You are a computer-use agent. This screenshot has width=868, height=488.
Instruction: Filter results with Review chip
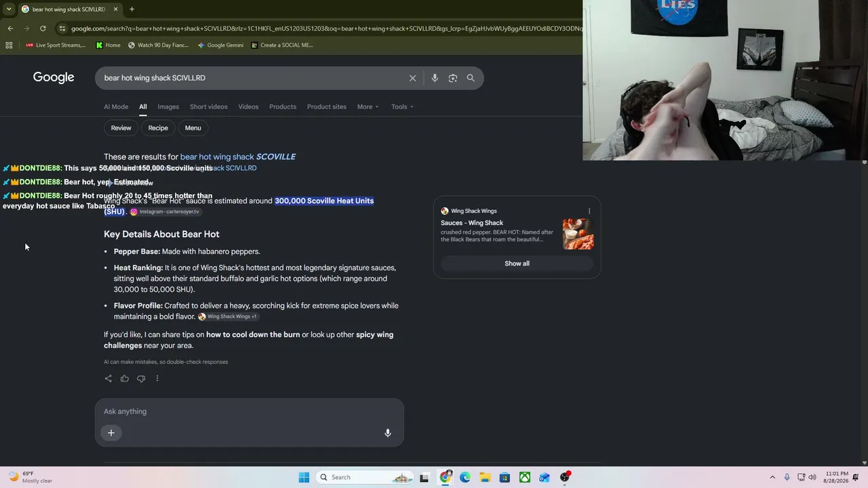point(121,128)
